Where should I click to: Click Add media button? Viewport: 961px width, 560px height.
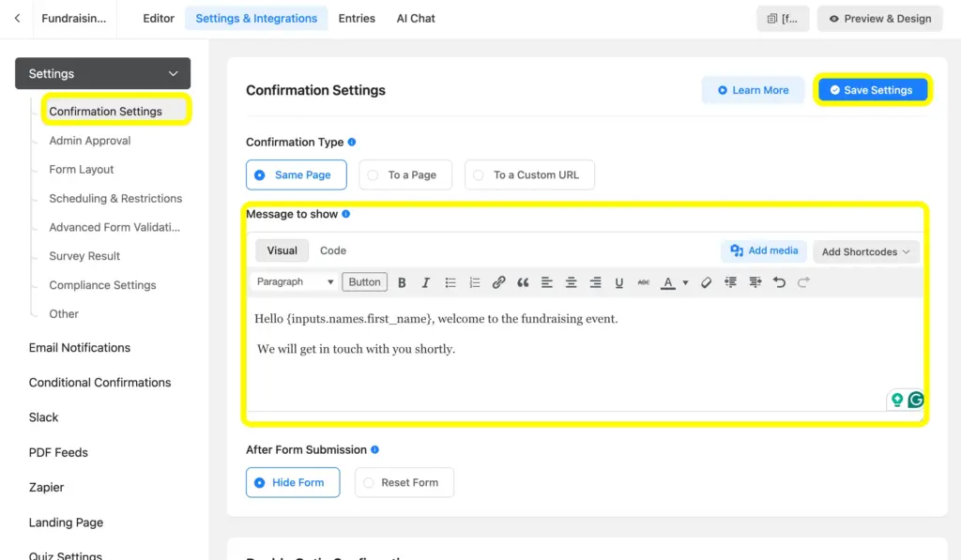(x=764, y=250)
